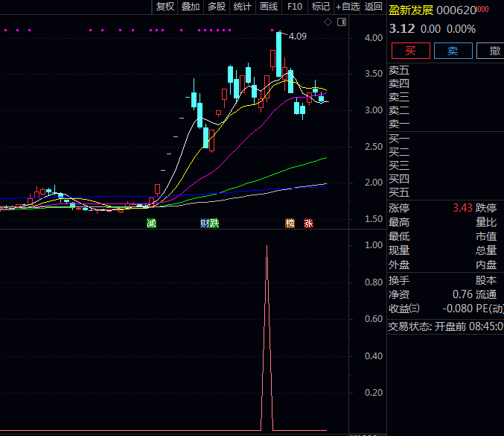Click the diamond icon above the chart
This screenshot has width=504, height=436.
tap(328, 23)
